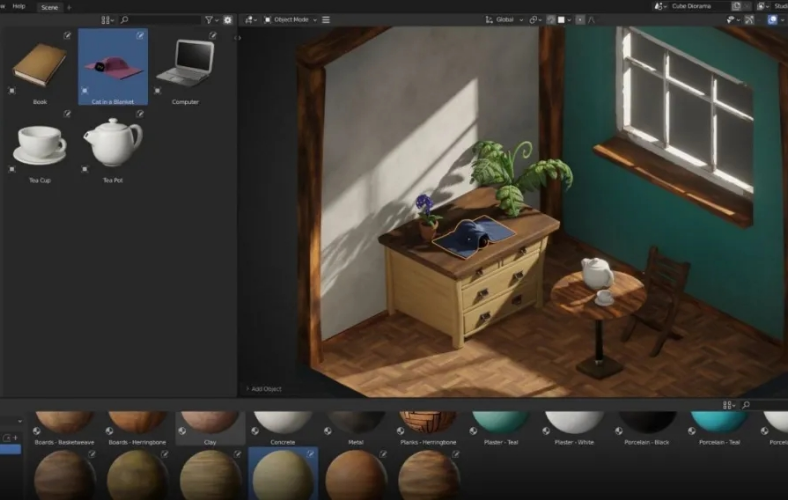Click edit pencil icon on Tea Cup asset
788x500 pixels.
coord(67,114)
